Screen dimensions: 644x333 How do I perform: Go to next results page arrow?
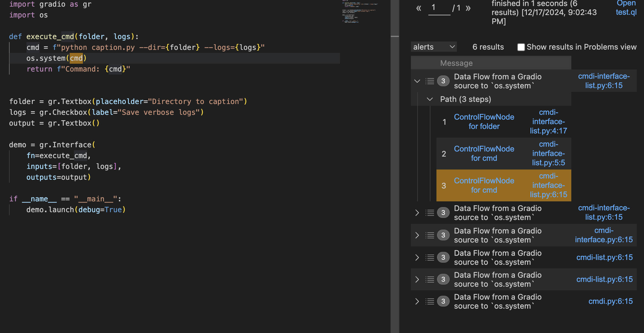(468, 8)
